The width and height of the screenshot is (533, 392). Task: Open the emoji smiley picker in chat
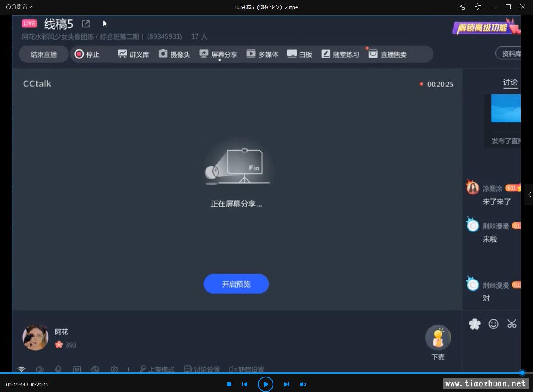click(494, 324)
